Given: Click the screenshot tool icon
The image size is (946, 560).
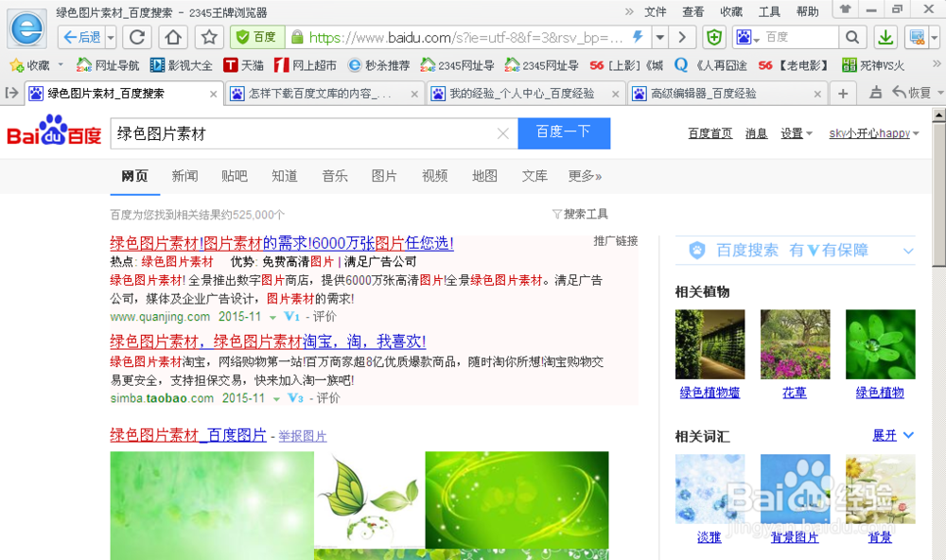Looking at the screenshot, I should (917, 38).
